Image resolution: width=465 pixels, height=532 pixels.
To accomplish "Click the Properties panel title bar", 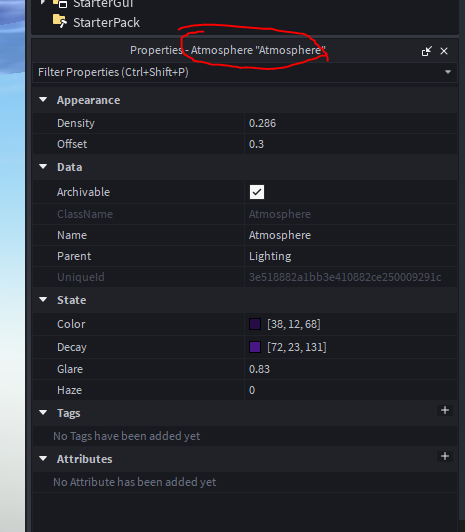I will tap(227, 51).
